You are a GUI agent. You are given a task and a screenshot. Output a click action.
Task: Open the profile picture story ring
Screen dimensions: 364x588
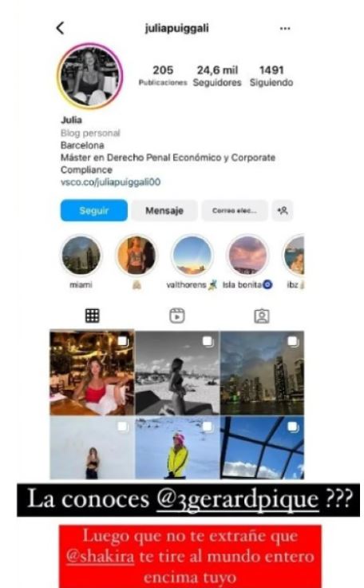click(90, 76)
